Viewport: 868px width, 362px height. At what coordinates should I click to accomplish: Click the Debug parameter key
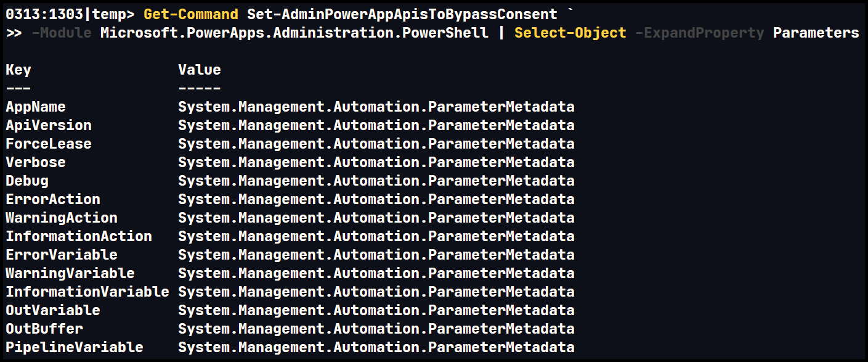point(27,181)
